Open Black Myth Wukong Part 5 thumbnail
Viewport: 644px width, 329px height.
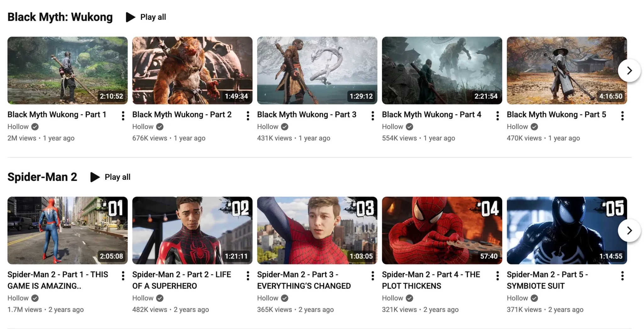tap(567, 71)
